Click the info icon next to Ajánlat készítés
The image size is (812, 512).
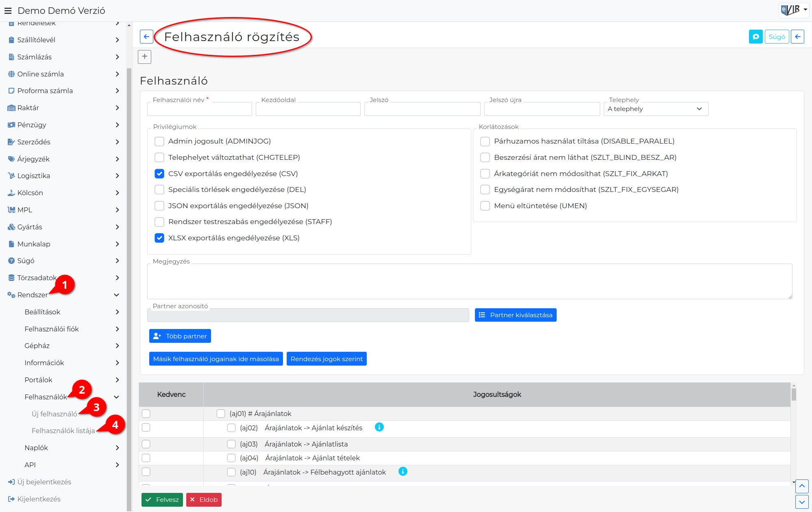click(x=379, y=427)
